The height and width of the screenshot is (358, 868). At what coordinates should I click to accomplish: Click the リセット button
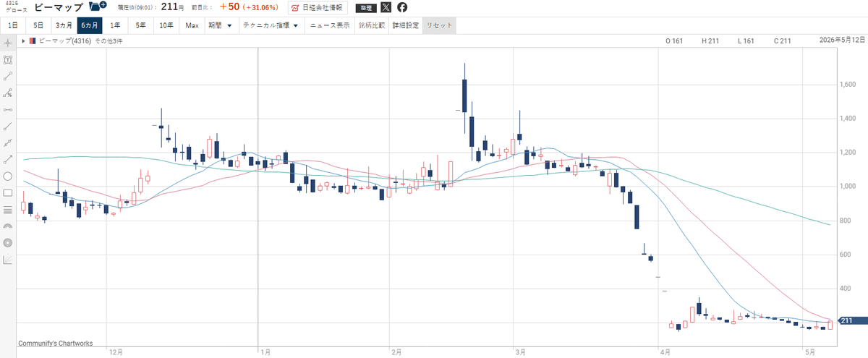coord(439,25)
